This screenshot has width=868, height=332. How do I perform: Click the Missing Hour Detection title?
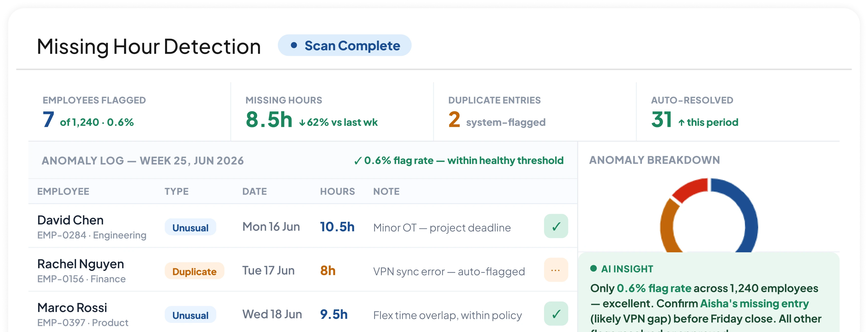(x=149, y=46)
